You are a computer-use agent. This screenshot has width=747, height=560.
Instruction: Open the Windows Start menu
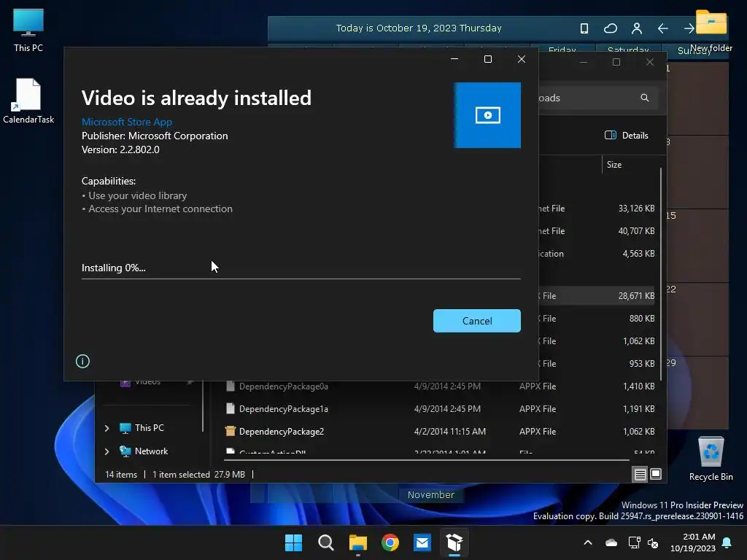293,542
